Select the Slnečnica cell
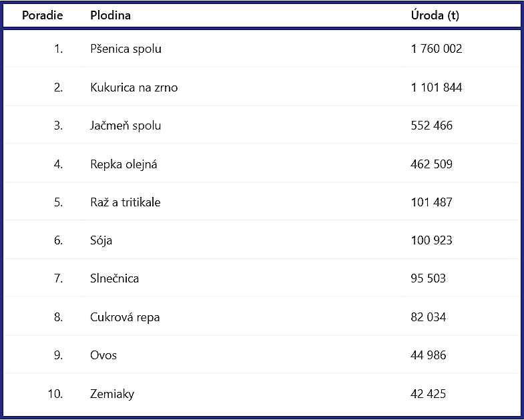524x420 pixels. click(114, 278)
